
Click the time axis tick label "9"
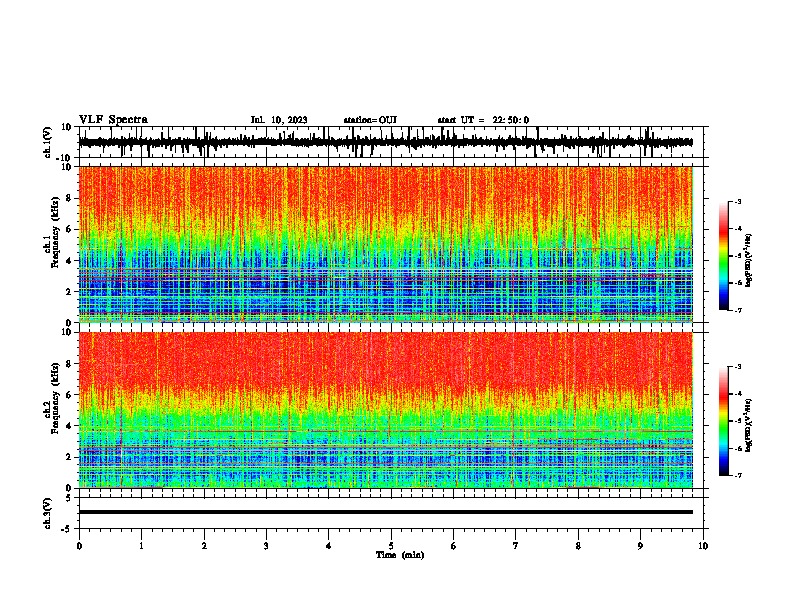(x=640, y=546)
